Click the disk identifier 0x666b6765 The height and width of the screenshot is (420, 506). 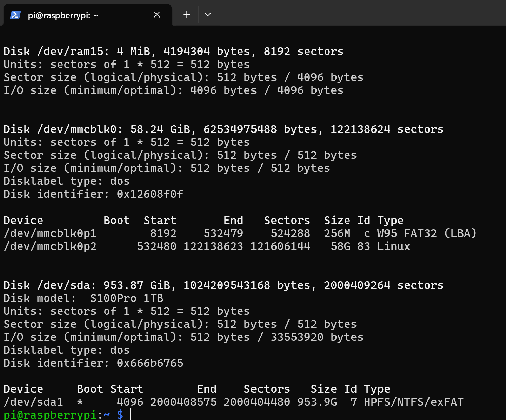[150, 363]
